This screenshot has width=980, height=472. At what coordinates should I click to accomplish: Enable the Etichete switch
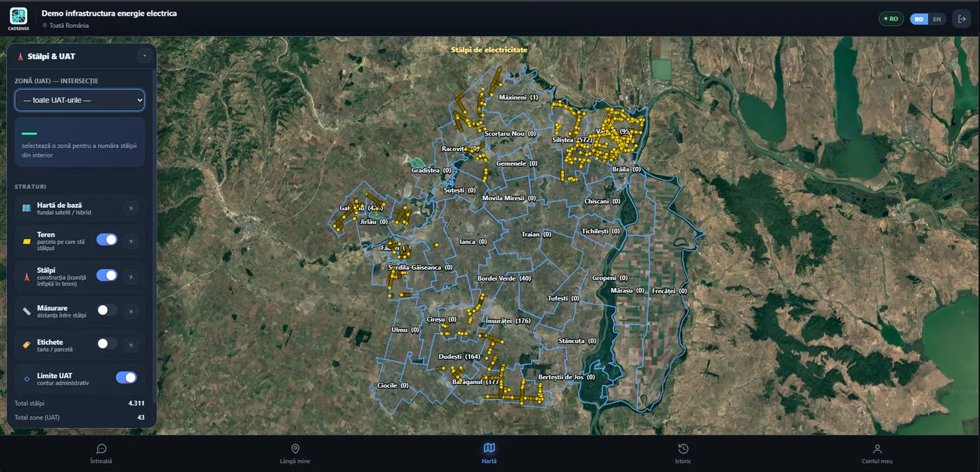coord(107,344)
